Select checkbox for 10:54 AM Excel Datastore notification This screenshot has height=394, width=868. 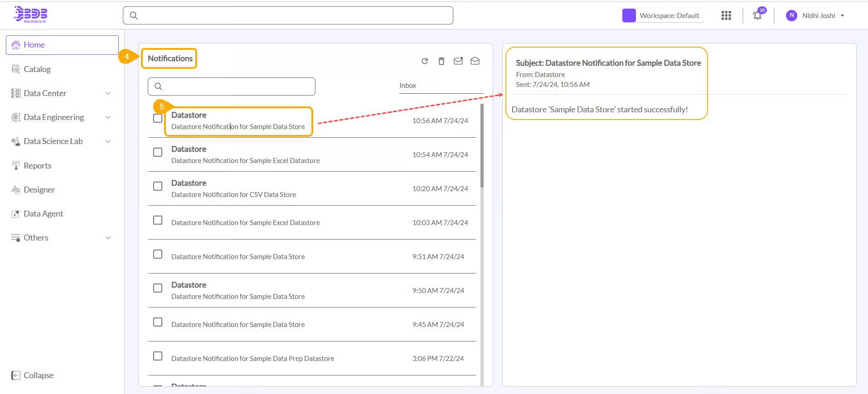pyautogui.click(x=158, y=152)
